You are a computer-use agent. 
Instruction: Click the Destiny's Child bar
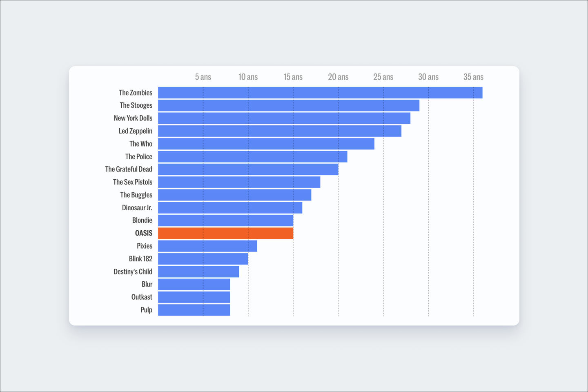tap(198, 272)
